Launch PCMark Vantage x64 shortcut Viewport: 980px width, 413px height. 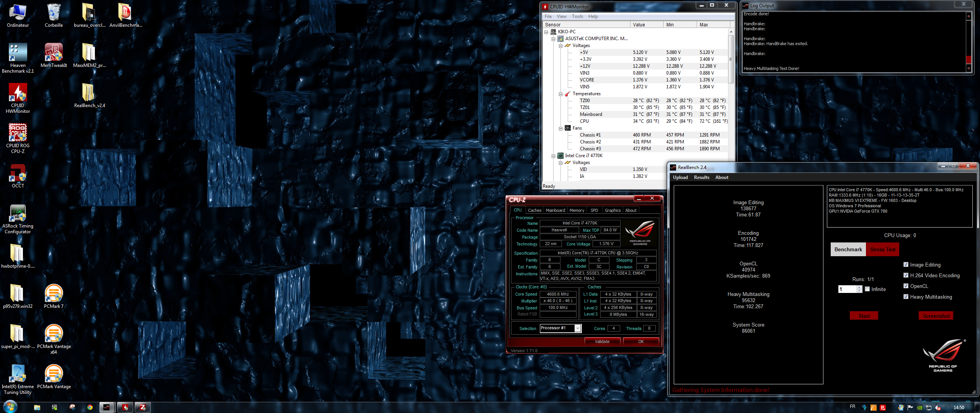point(54,339)
